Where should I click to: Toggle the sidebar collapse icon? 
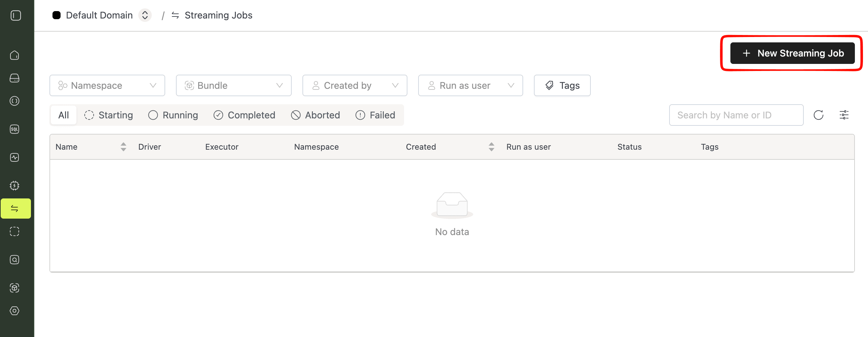click(15, 15)
